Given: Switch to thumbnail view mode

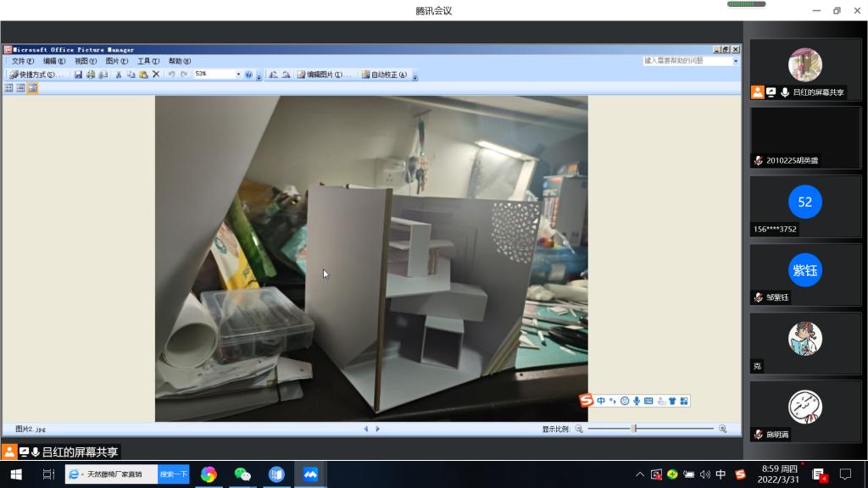Looking at the screenshot, I should click(x=9, y=88).
